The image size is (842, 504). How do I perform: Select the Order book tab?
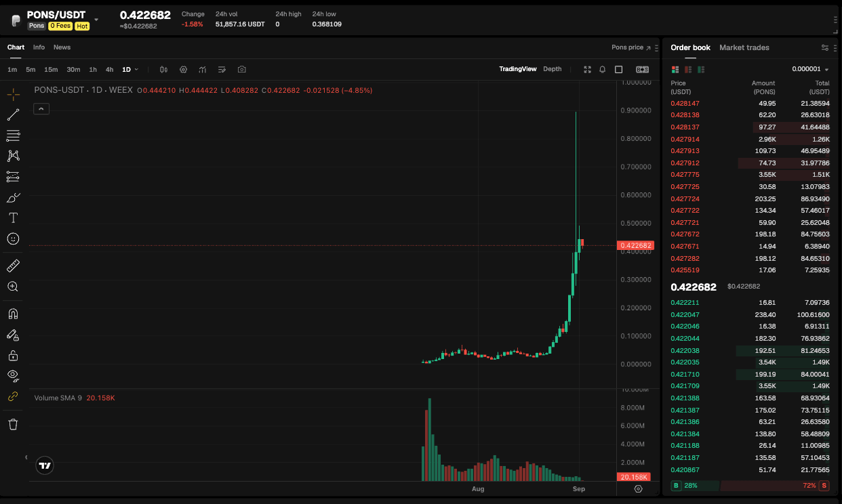click(x=690, y=47)
